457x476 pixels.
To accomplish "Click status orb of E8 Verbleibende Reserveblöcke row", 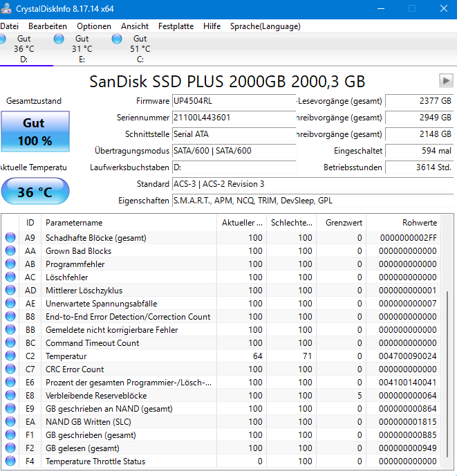I will click(x=10, y=396).
